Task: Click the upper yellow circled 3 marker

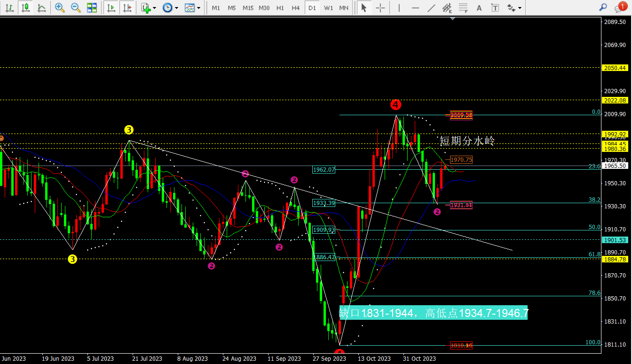Action: [129, 130]
